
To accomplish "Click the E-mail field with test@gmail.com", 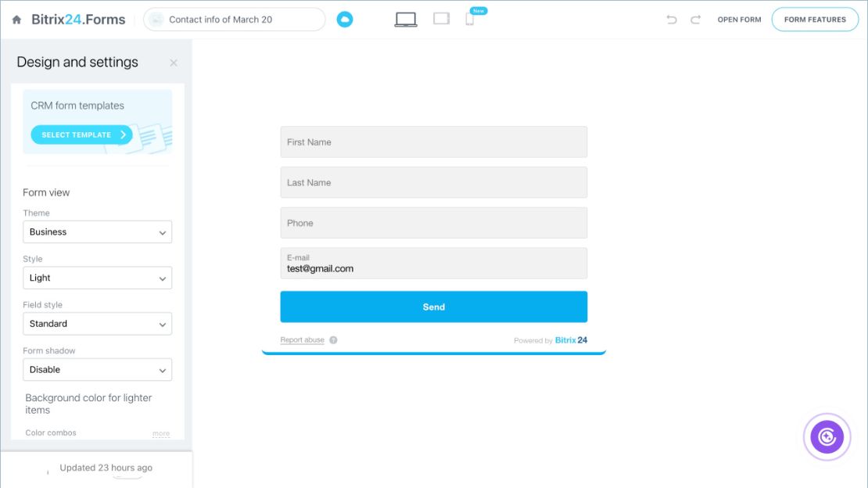I will point(433,263).
